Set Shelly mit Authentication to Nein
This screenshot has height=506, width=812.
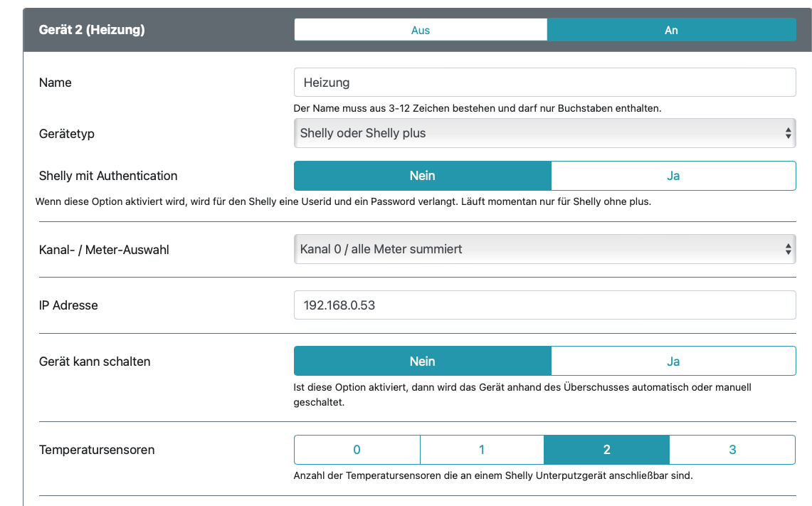tap(422, 176)
